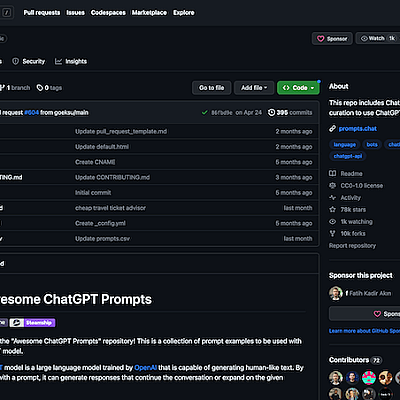This screenshot has height=400, width=400.
Task: Click the stars icon in About
Action: pos(332,209)
